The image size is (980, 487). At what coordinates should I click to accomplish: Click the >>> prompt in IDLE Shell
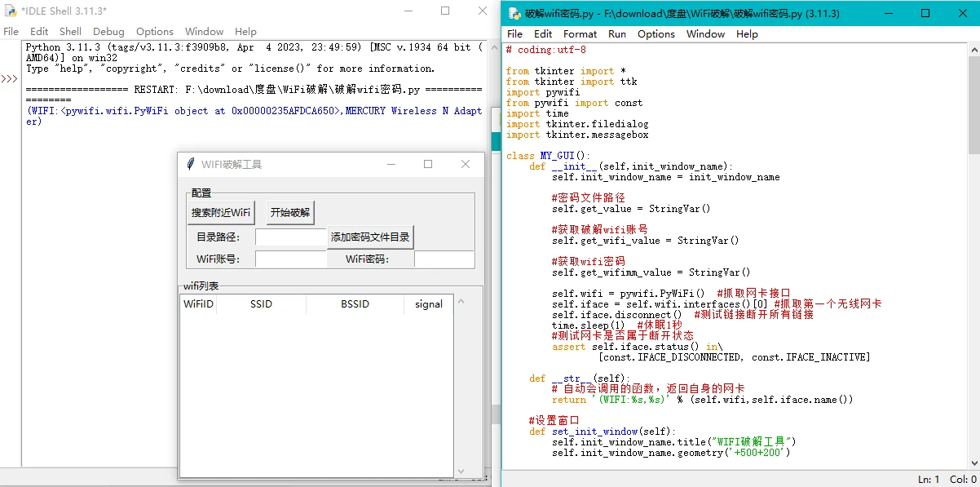[x=9, y=79]
